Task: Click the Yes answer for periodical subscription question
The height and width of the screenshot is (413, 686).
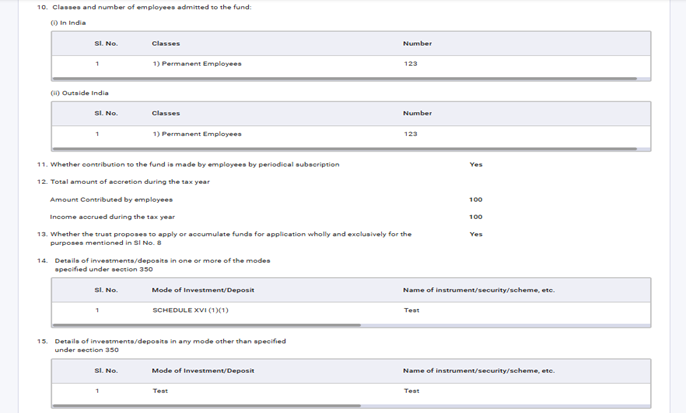Action: tap(475, 165)
